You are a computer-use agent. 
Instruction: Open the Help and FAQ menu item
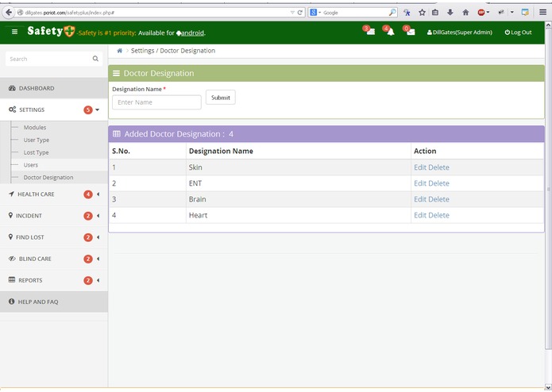(x=54, y=302)
